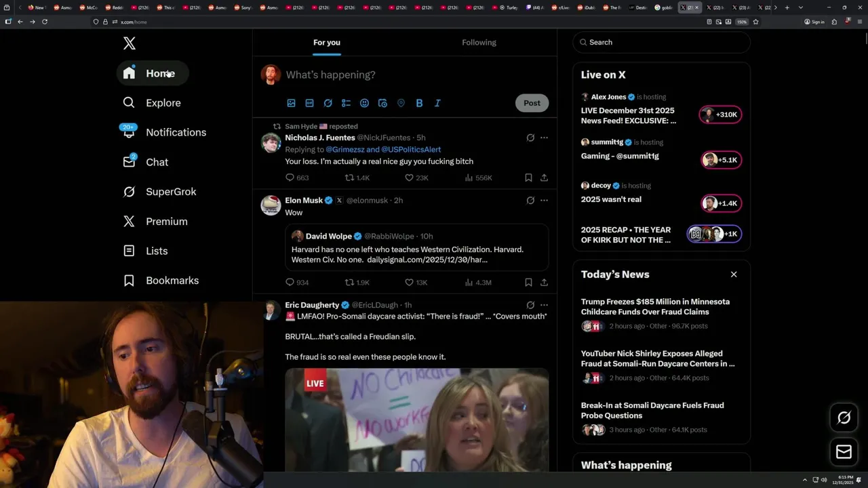Reply to the Fuentes post (663)
Screen dimensions: 868x488
coord(297,178)
